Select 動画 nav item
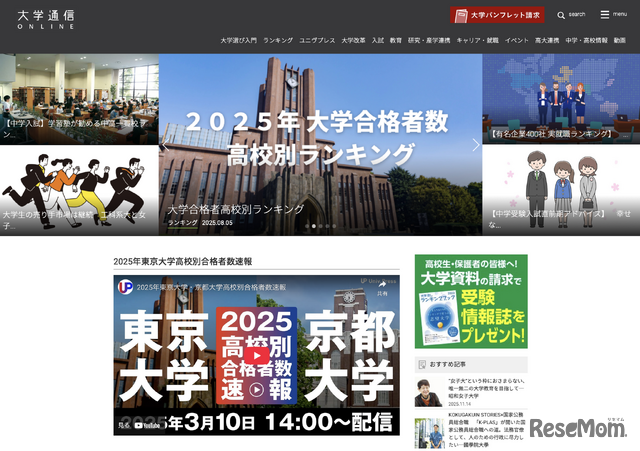The width and height of the screenshot is (640, 451). coord(620,40)
